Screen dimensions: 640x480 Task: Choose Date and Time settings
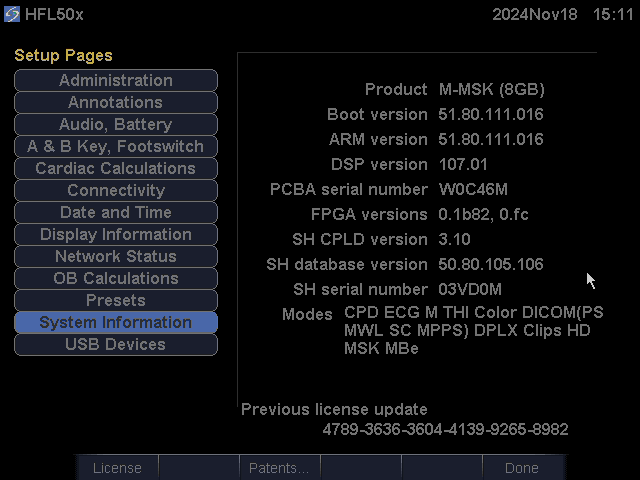pos(116,213)
